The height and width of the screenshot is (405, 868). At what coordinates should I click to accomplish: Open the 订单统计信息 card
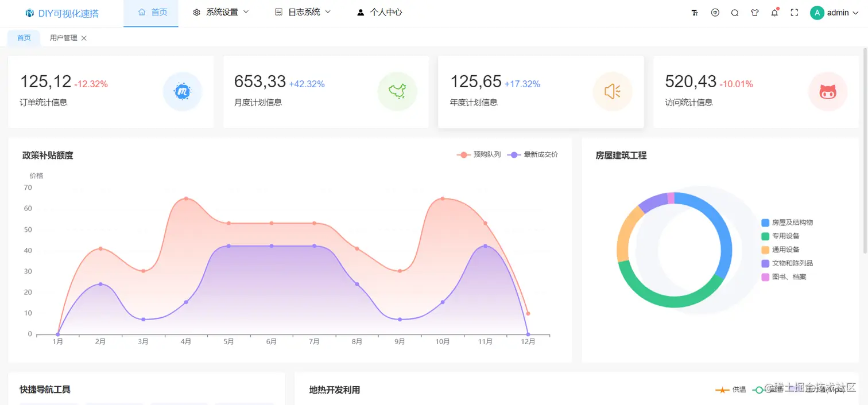(111, 92)
